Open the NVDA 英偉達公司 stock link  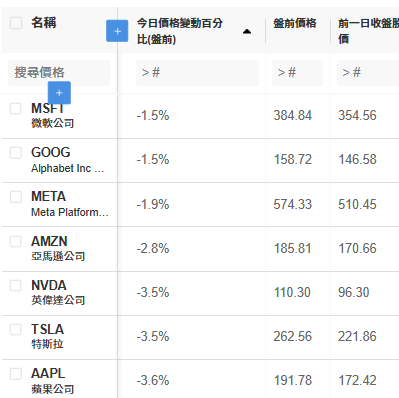(58, 292)
